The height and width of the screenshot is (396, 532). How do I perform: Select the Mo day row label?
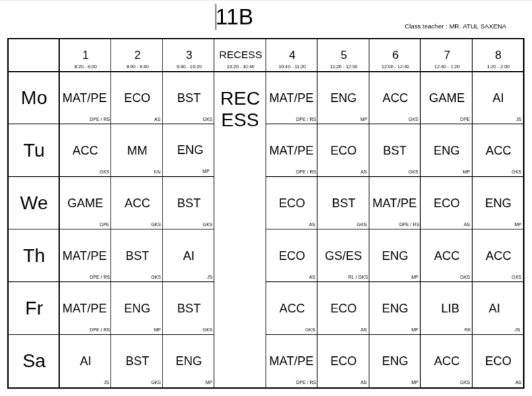34,98
